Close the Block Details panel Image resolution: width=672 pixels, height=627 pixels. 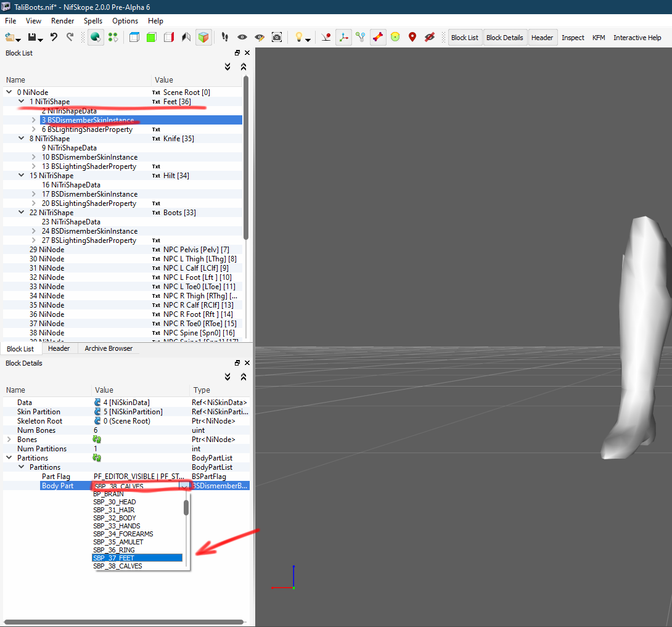247,363
